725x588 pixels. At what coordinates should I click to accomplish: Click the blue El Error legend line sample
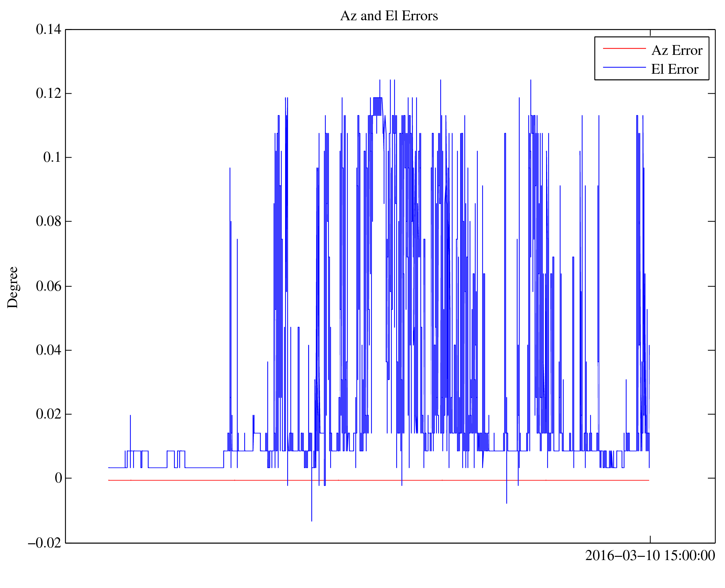pos(624,67)
